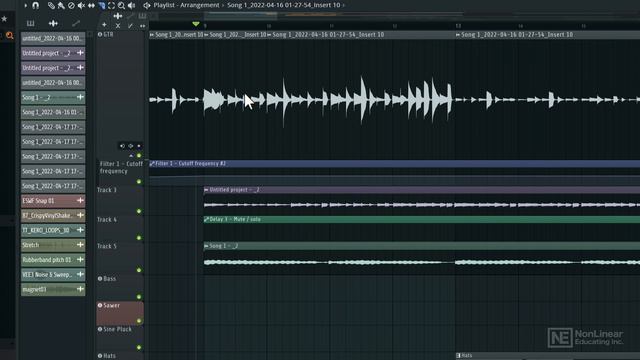
Task: Open Untitled project _2 clip menu in Track 3
Action: 206,190
